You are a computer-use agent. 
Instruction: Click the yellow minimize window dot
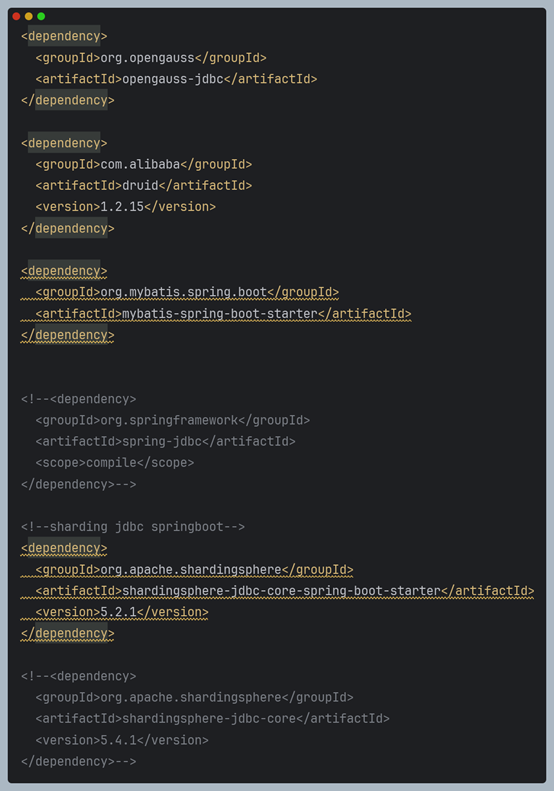pyautogui.click(x=29, y=16)
